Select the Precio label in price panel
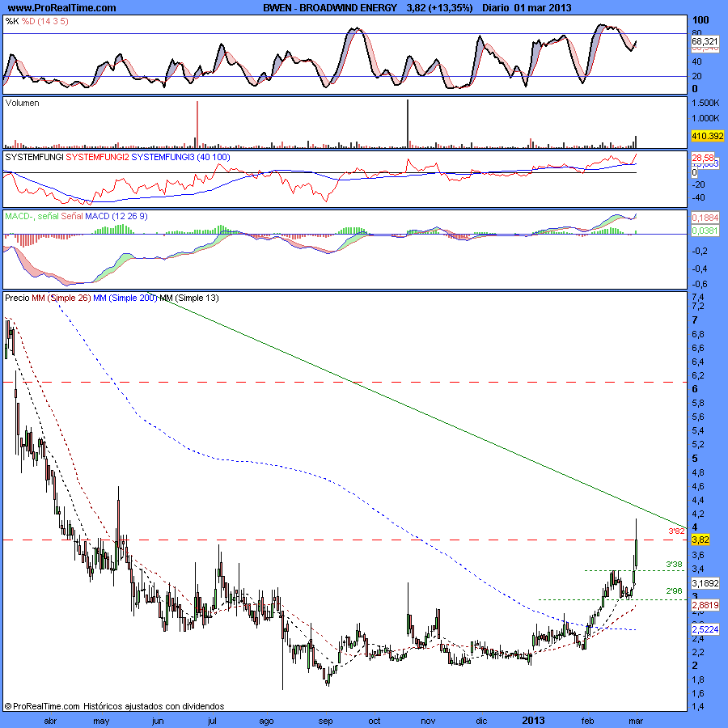This screenshot has width=728, height=728. pyautogui.click(x=17, y=298)
